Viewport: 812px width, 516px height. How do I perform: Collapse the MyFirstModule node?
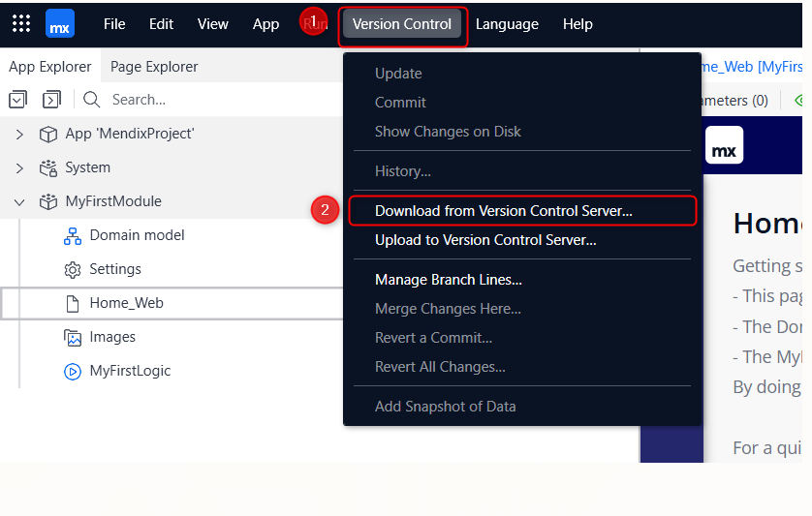click(x=19, y=201)
